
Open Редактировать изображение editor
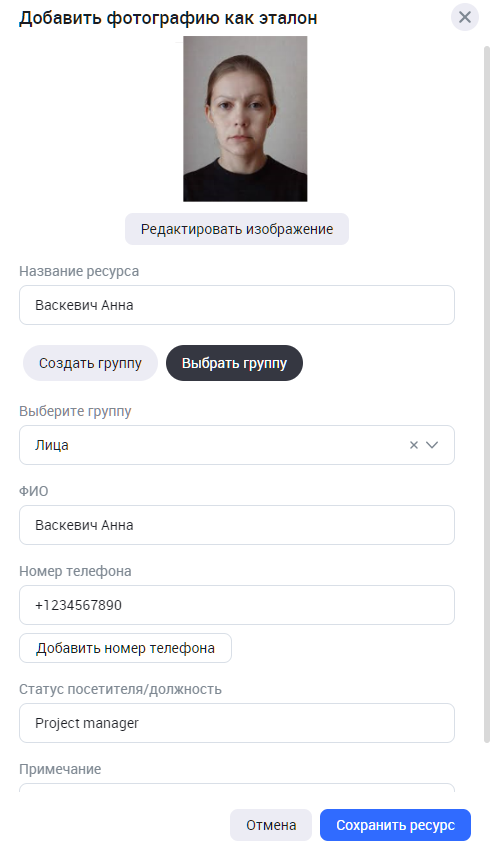237,229
